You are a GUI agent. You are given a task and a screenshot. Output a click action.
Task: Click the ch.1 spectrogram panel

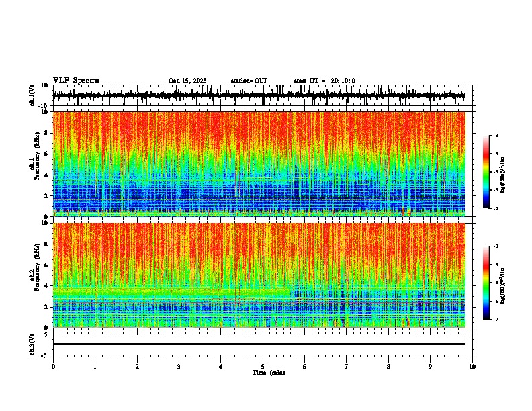click(259, 164)
